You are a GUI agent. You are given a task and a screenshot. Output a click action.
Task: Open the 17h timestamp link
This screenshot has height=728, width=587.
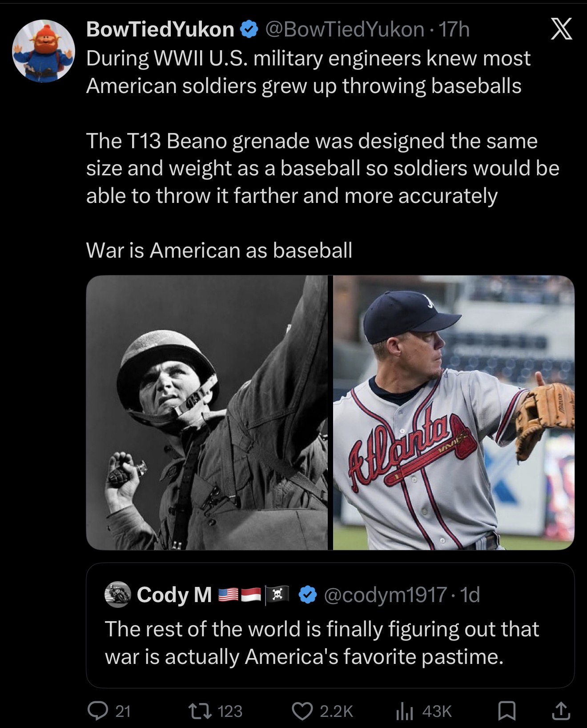[454, 30]
